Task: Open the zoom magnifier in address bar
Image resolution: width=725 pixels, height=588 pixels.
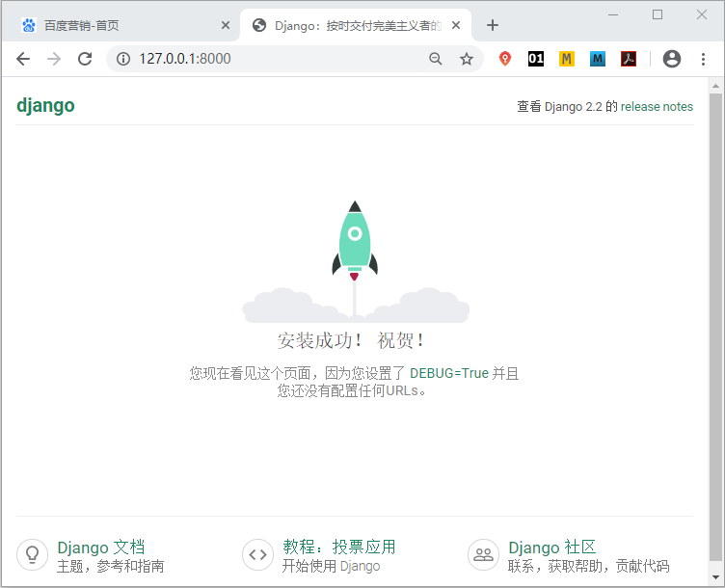Action: pos(436,59)
